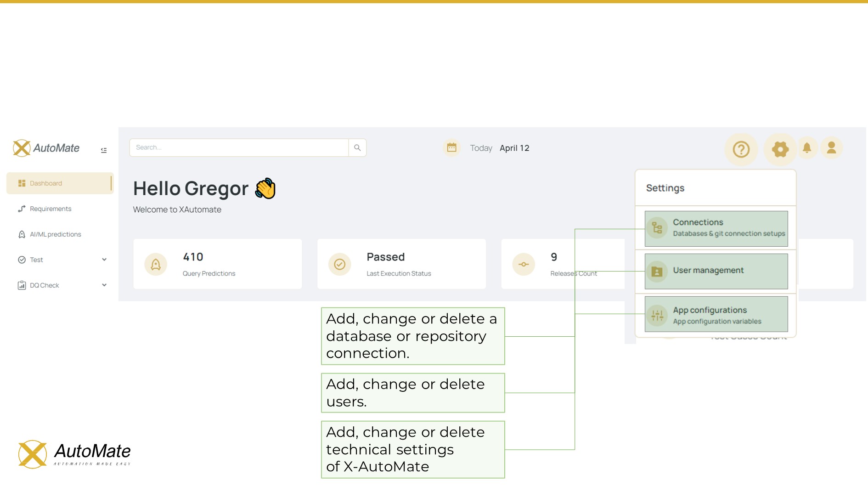Expand the DQ Check chevron
Screen dimensions: 868x486
[104, 285]
